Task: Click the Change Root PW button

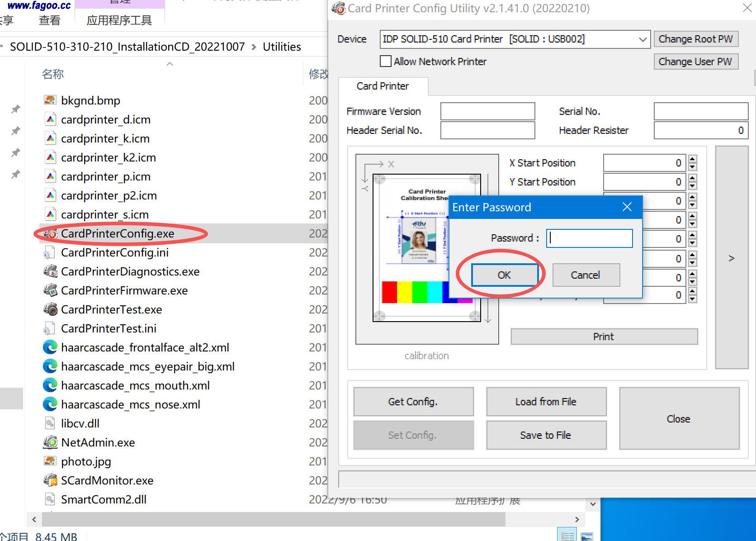Action: 695,39
